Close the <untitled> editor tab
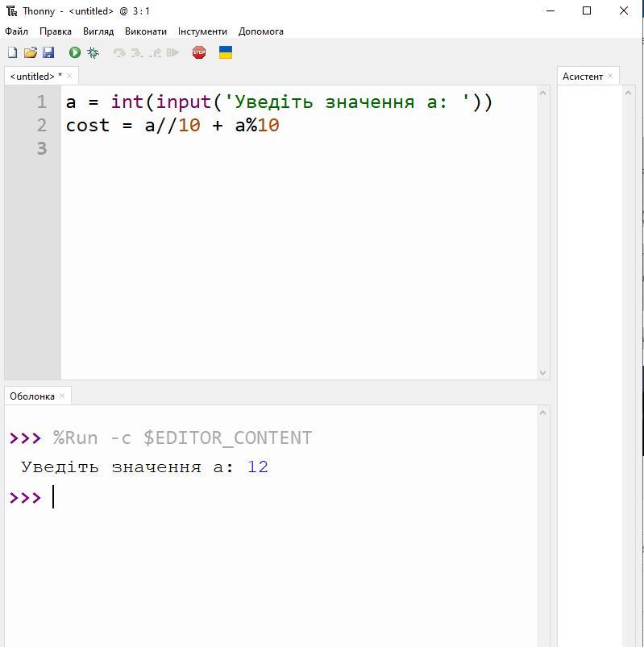The image size is (644, 647). [x=69, y=76]
